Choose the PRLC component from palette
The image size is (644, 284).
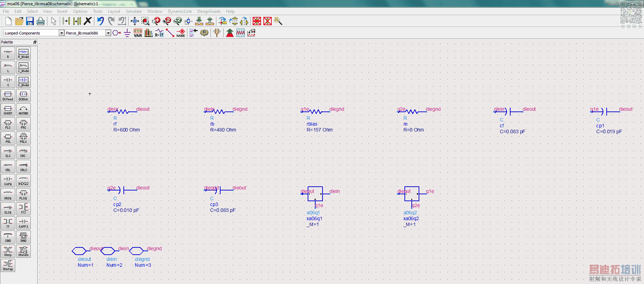24,138
